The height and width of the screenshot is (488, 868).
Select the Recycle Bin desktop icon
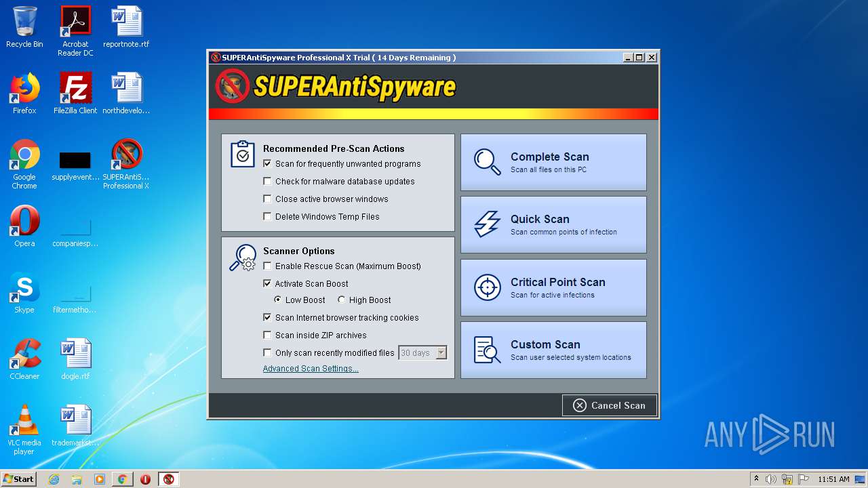point(24,27)
